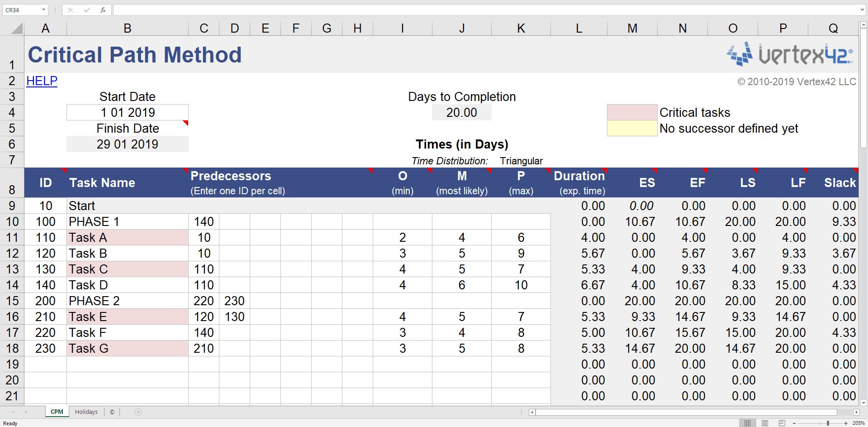
Task: Select the PHASE 1 cell
Action: tap(128, 221)
